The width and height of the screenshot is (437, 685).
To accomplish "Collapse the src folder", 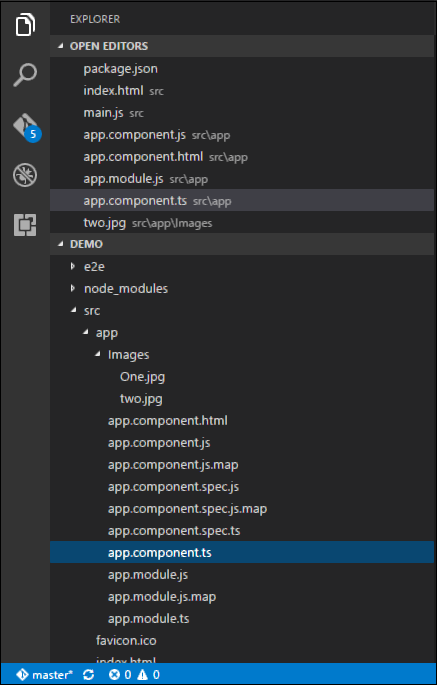I will coord(242,310).
